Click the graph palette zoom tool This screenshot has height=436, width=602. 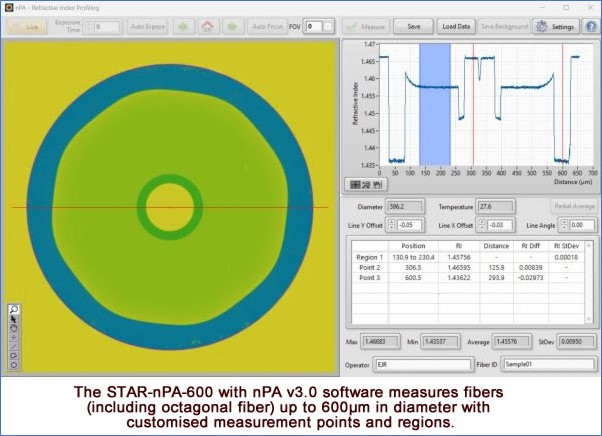pyautogui.click(x=366, y=185)
